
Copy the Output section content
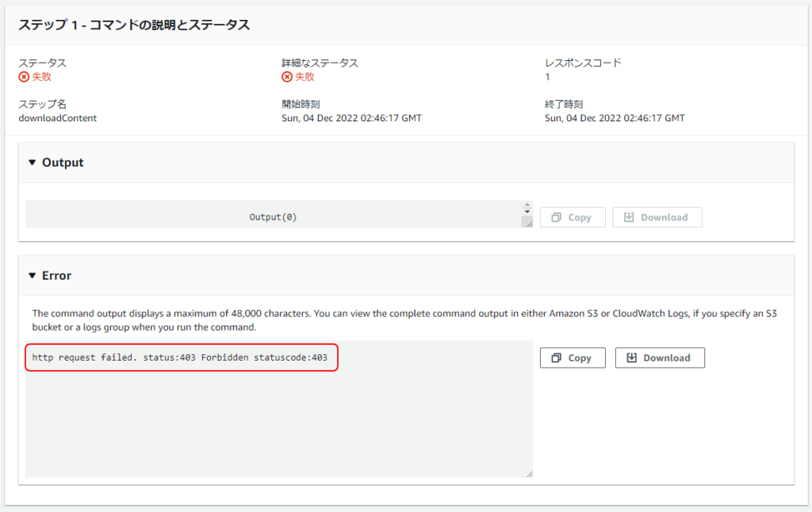573,217
